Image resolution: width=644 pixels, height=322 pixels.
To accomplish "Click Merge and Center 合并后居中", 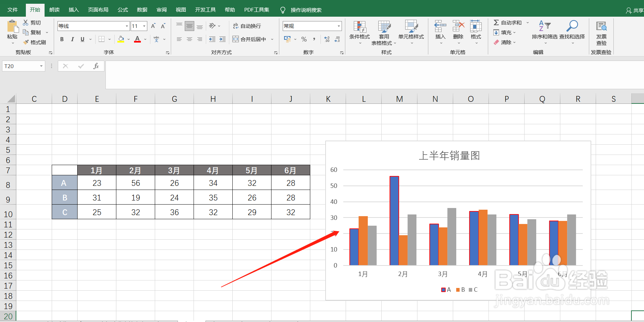I will click(249, 39).
